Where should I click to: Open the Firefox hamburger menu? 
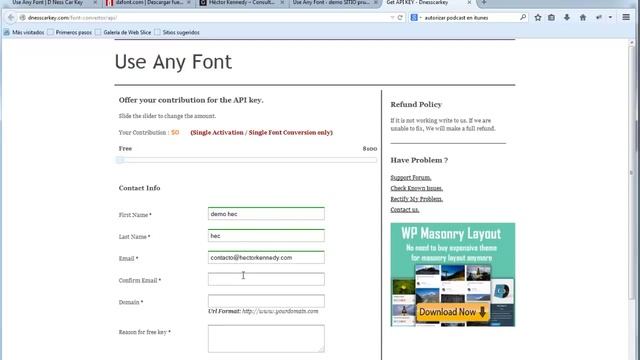626,17
